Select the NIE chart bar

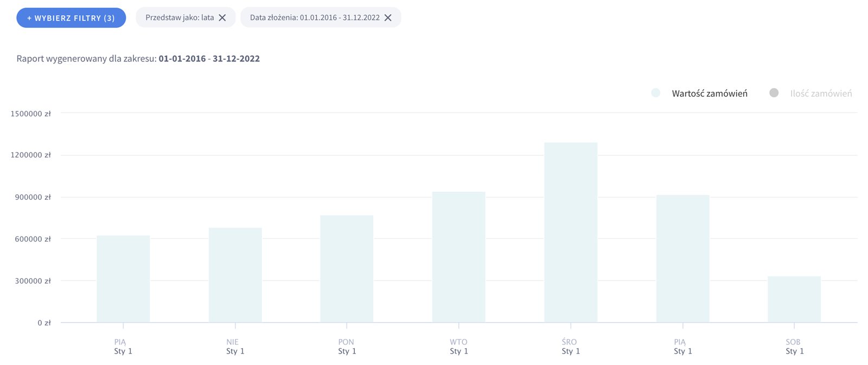coord(235,275)
